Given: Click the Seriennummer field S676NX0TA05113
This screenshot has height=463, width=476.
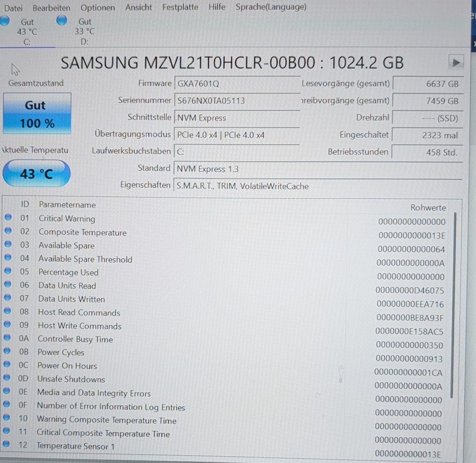Looking at the screenshot, I should 237,101.
